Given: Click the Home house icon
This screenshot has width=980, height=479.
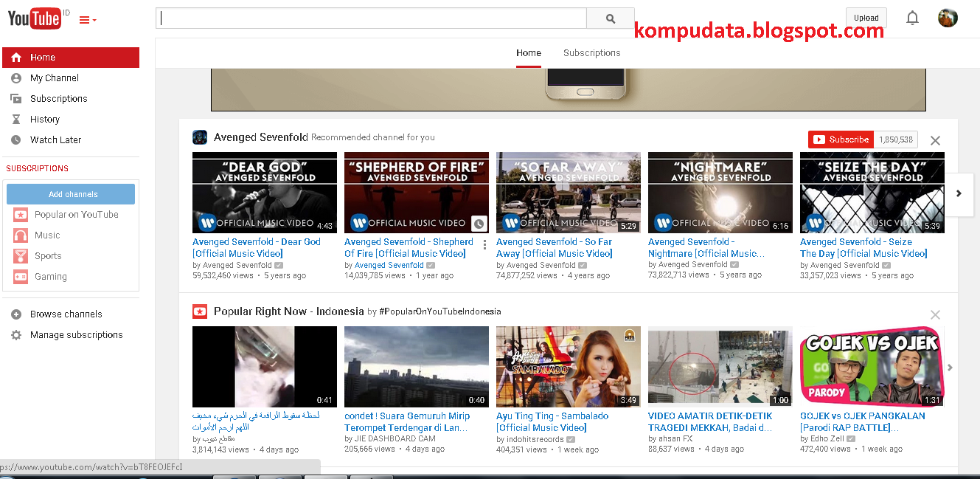Looking at the screenshot, I should (16, 58).
